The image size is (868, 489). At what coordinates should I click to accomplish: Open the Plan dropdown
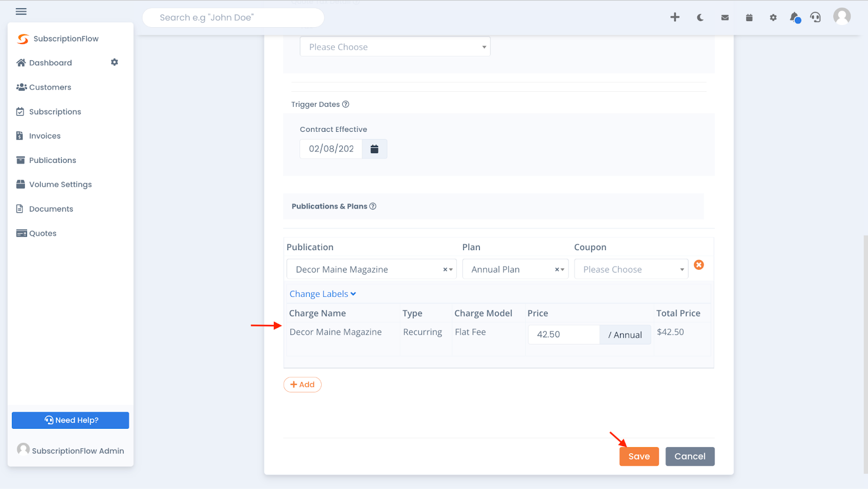click(515, 269)
